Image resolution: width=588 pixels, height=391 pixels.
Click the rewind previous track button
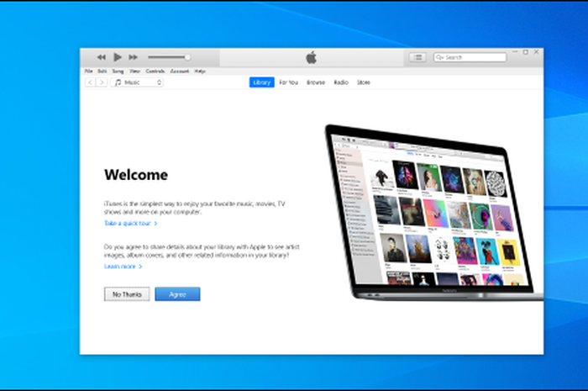(102, 57)
